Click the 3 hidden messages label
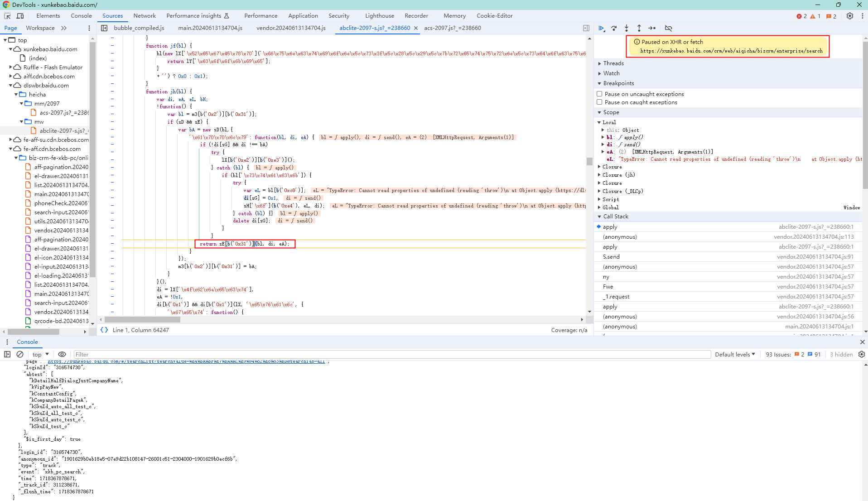Image resolution: width=868 pixels, height=501 pixels. [x=841, y=354]
